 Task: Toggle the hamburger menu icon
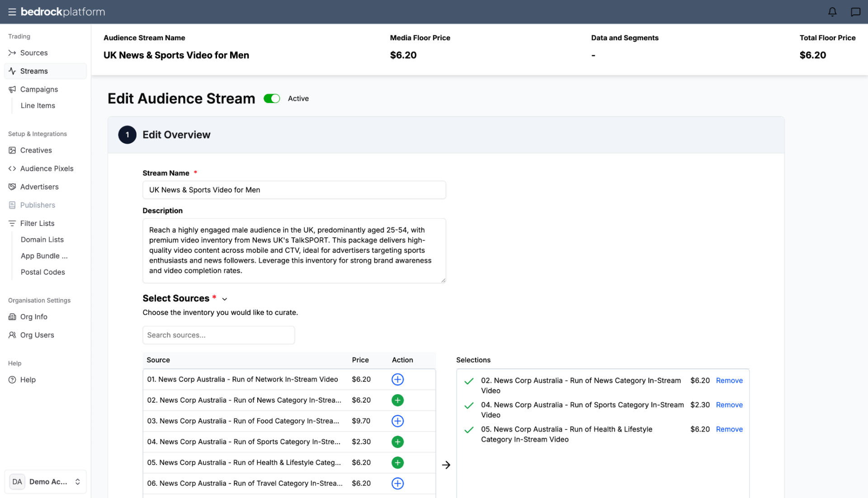(12, 12)
